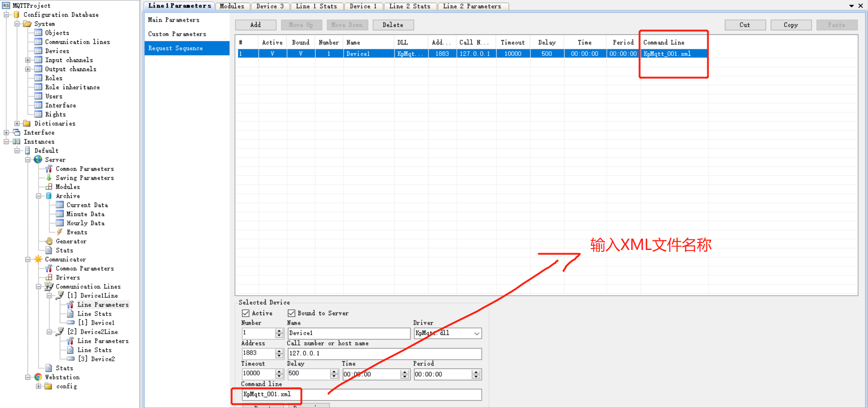Select the Drivers icon under Communicator

pyautogui.click(x=49, y=277)
